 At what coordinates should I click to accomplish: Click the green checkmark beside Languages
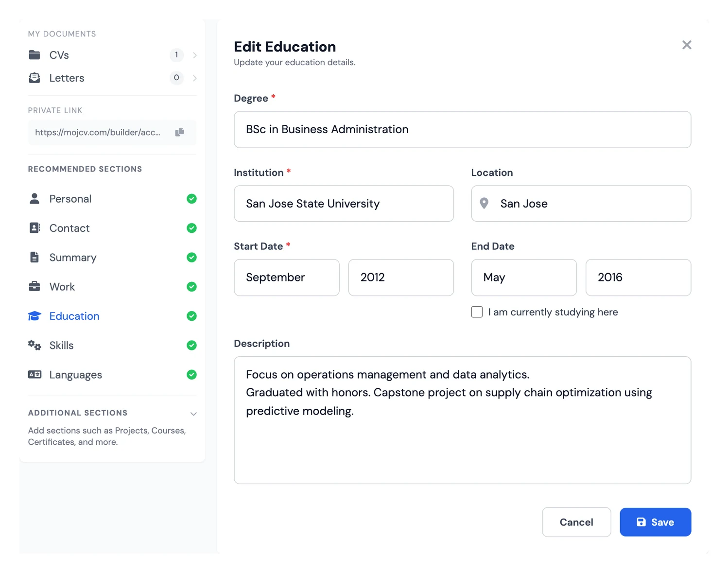[192, 375]
